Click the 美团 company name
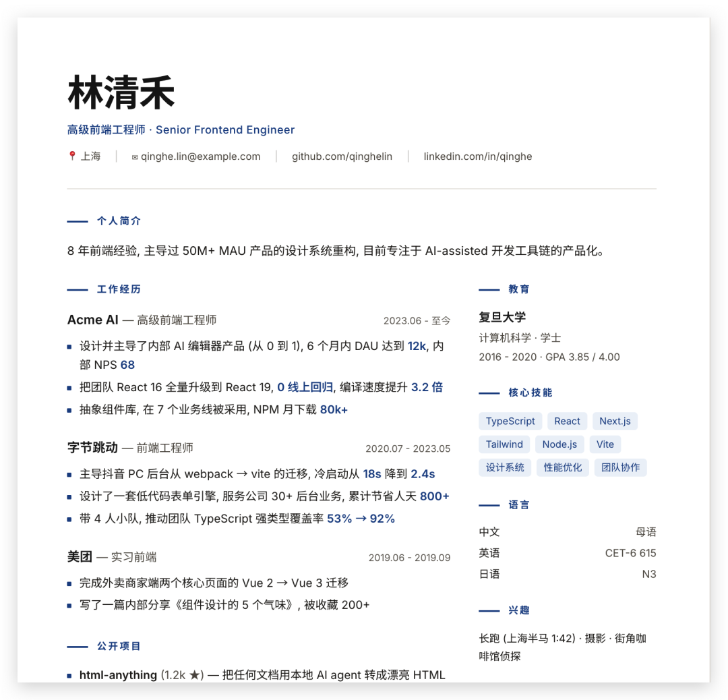Image resolution: width=728 pixels, height=700 pixels. (80, 557)
